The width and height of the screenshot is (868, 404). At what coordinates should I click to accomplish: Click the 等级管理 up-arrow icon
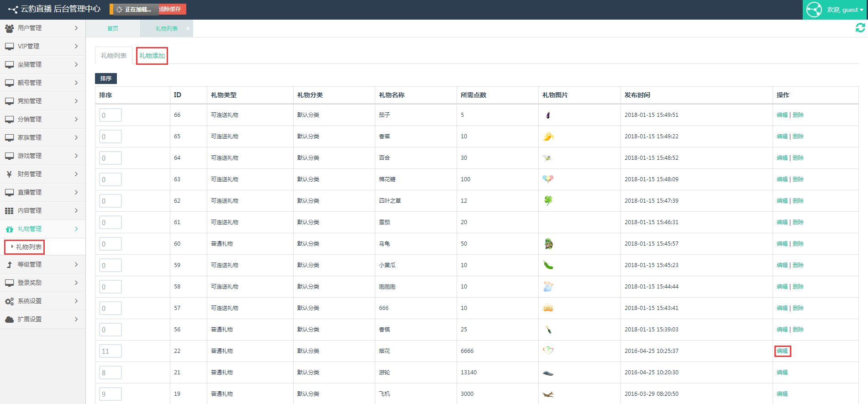[9, 265]
